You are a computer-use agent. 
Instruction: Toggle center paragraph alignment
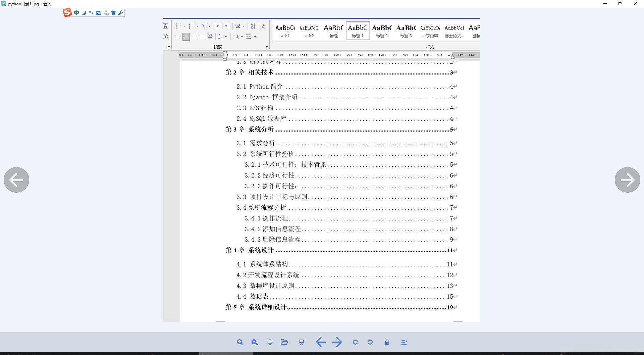pyautogui.click(x=186, y=37)
